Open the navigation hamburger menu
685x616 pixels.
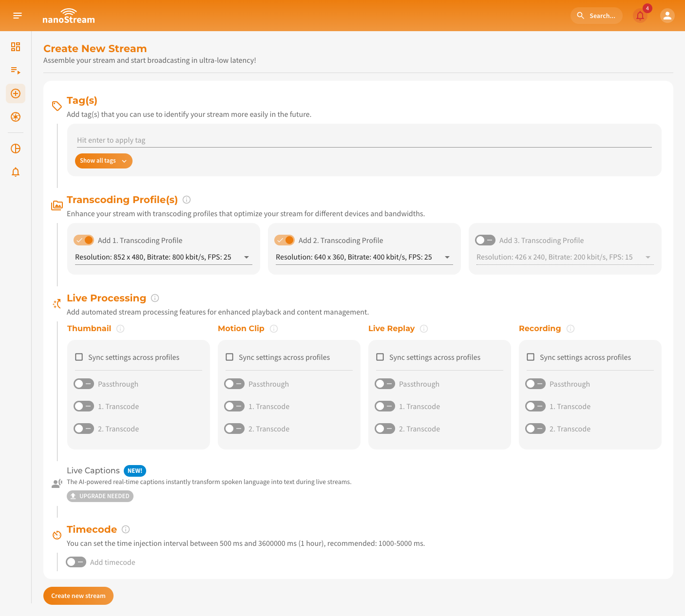click(x=17, y=15)
